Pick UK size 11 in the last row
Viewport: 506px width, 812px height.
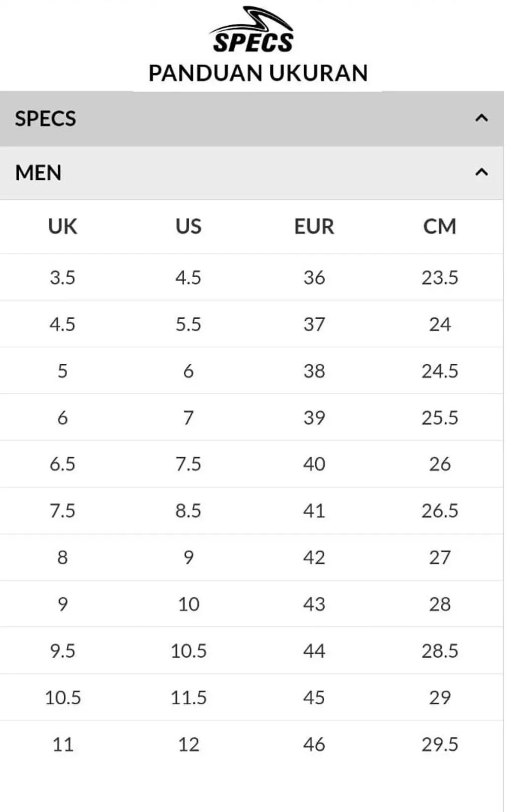point(63,744)
